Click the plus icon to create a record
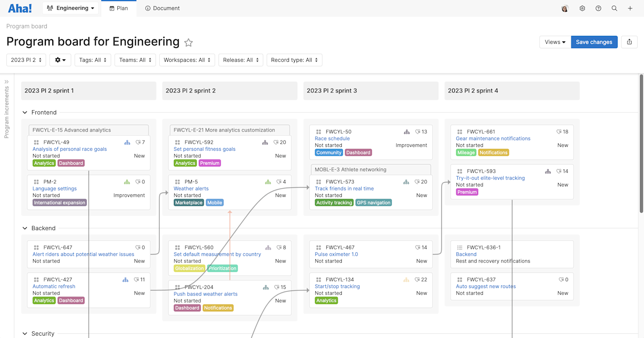 (x=630, y=8)
